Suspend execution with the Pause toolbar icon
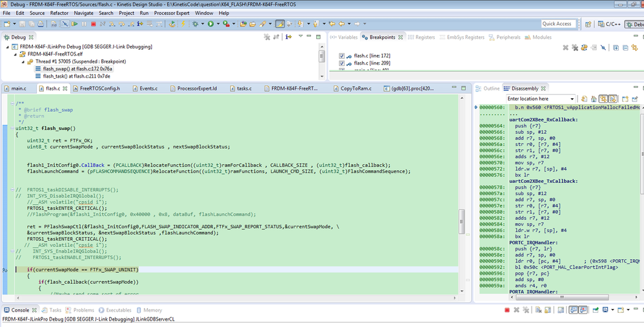 84,24
